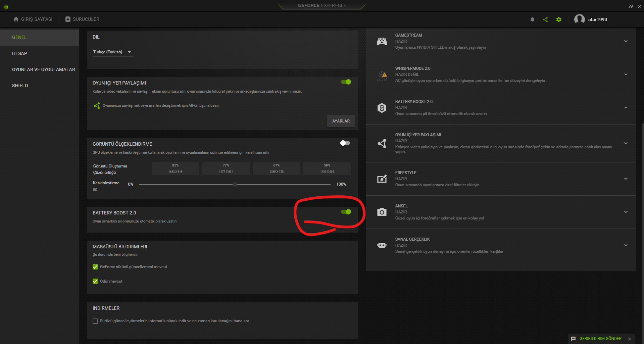Toggle Oyun İçi Yer Paylaşımı switch off
The height and width of the screenshot is (344, 644).
(x=346, y=82)
